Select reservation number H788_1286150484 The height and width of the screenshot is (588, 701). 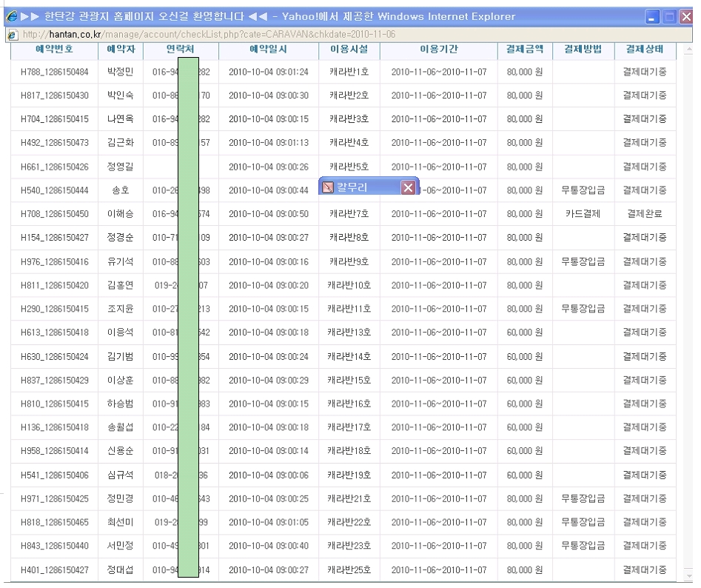point(55,72)
